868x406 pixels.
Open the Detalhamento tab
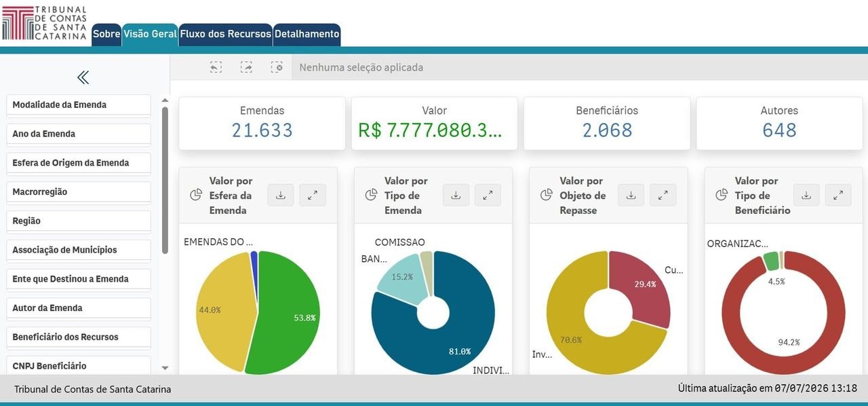click(x=307, y=34)
